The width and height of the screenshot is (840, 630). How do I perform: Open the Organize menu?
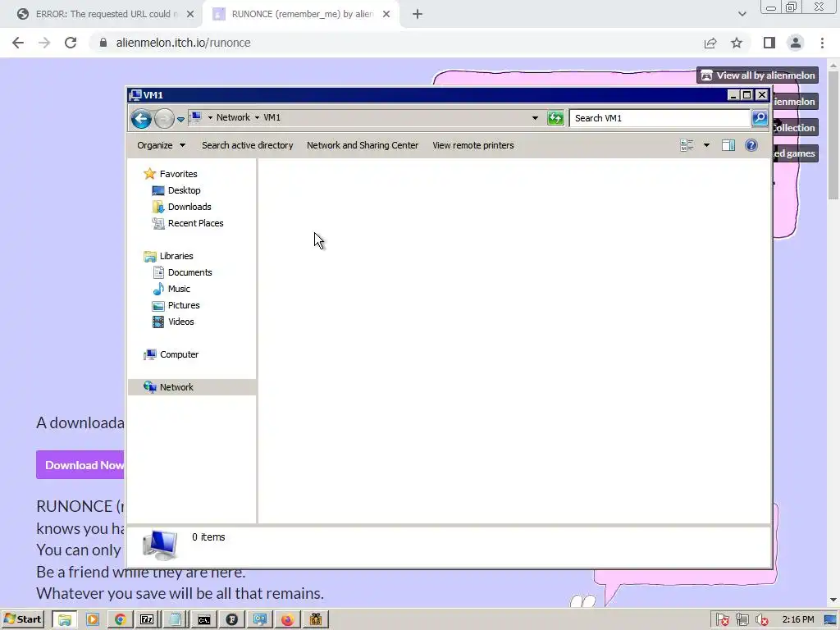161,145
